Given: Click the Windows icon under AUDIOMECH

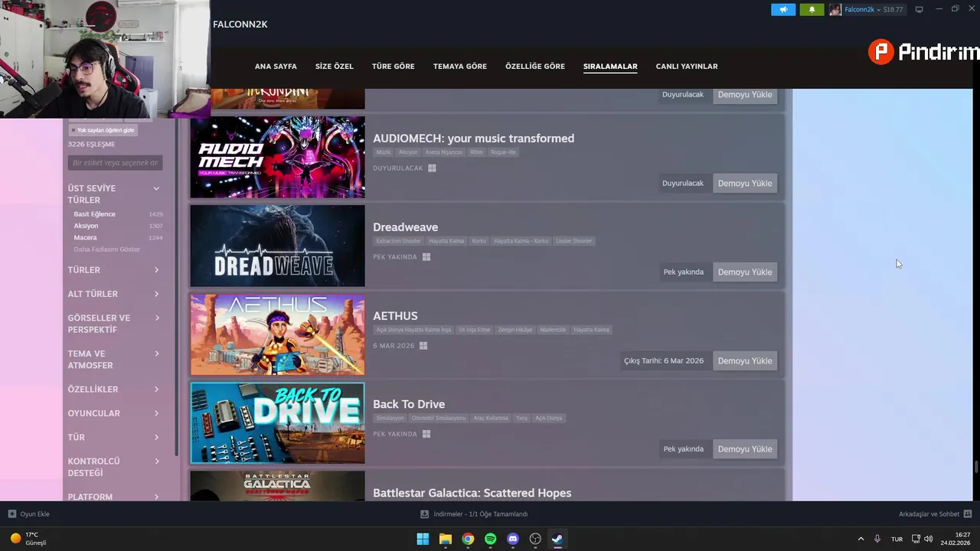Looking at the screenshot, I should 432,168.
